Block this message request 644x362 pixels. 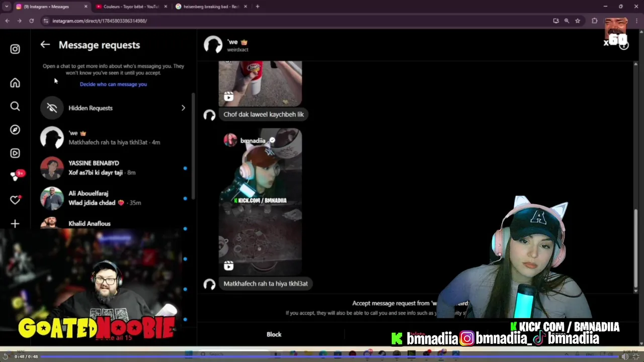tap(274, 334)
